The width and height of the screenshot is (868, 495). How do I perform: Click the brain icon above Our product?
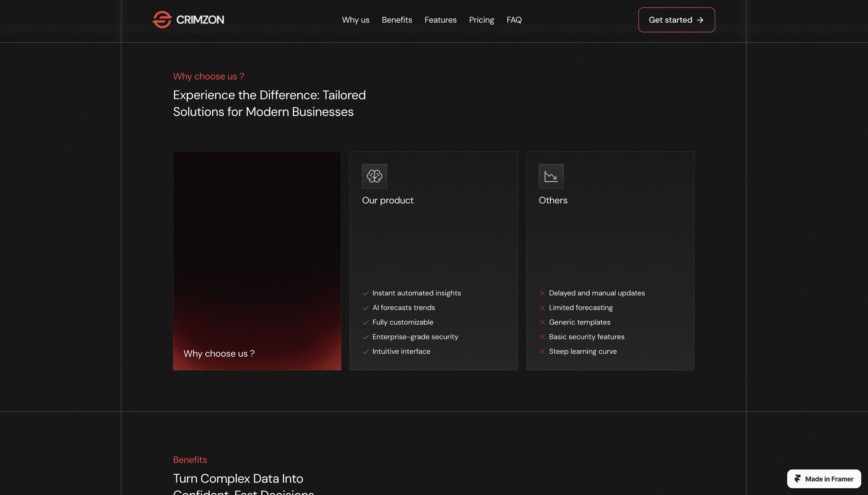point(374,176)
